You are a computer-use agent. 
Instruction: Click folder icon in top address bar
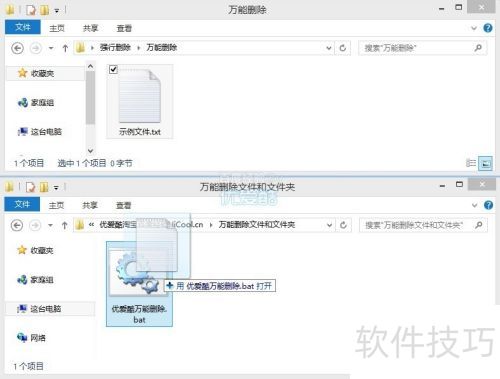(80, 48)
